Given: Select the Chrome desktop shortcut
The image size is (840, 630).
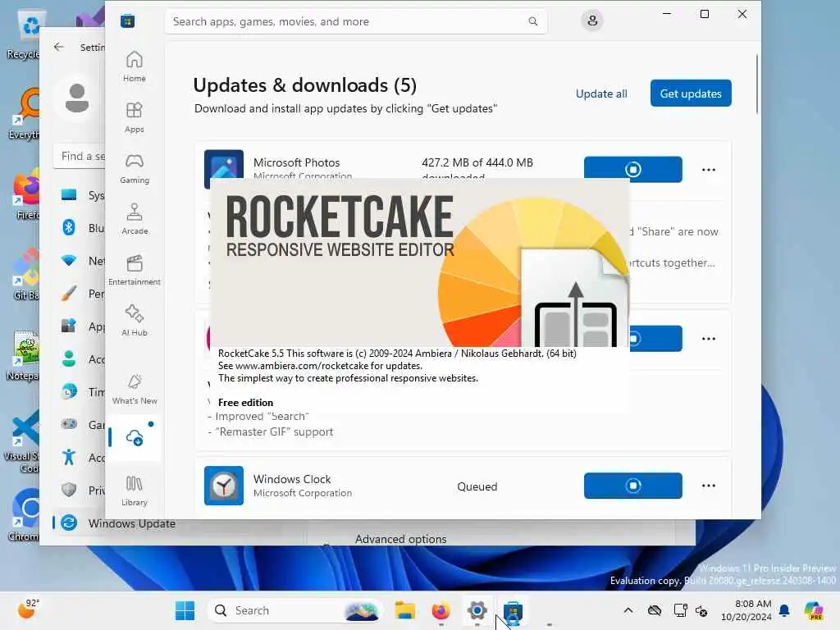Looking at the screenshot, I should pyautogui.click(x=23, y=515).
